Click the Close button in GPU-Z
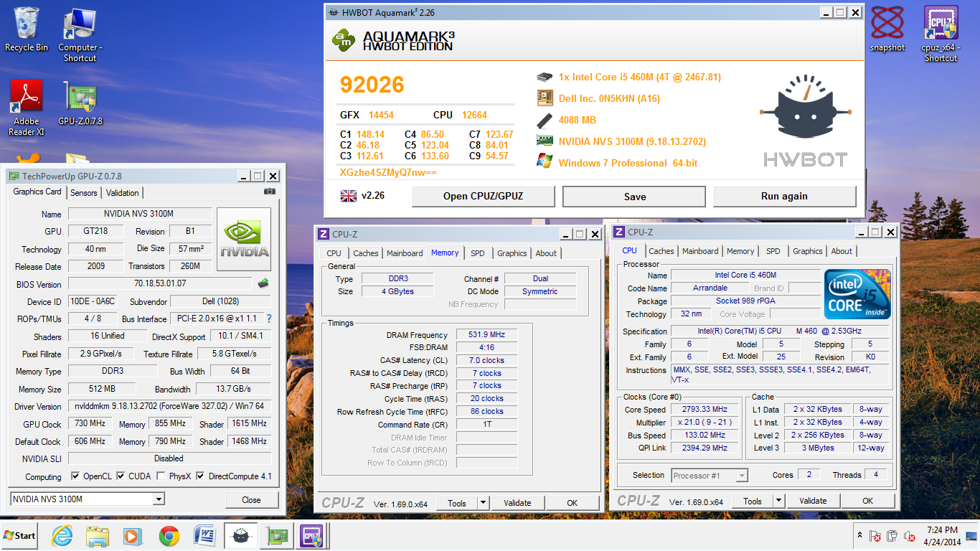This screenshot has height=551, width=980. 251,499
